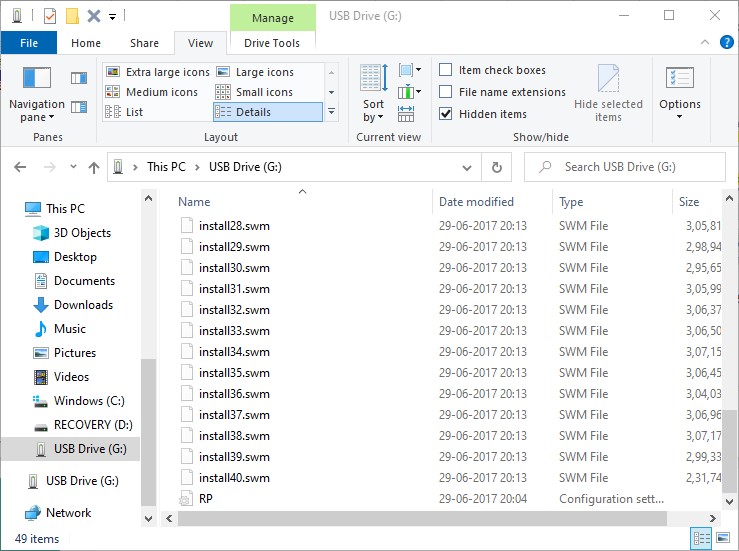Collapse the ribbon chevron
Viewport: 739px width, 551px height.
tap(705, 42)
